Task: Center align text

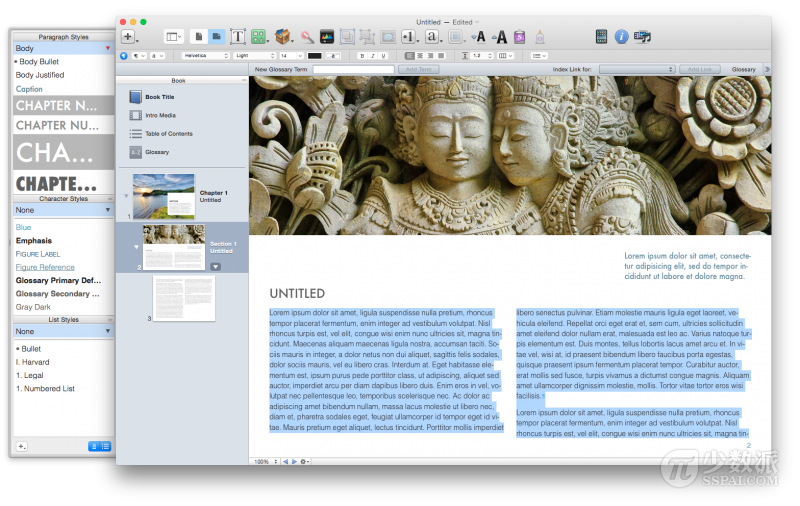Action: [x=420, y=56]
